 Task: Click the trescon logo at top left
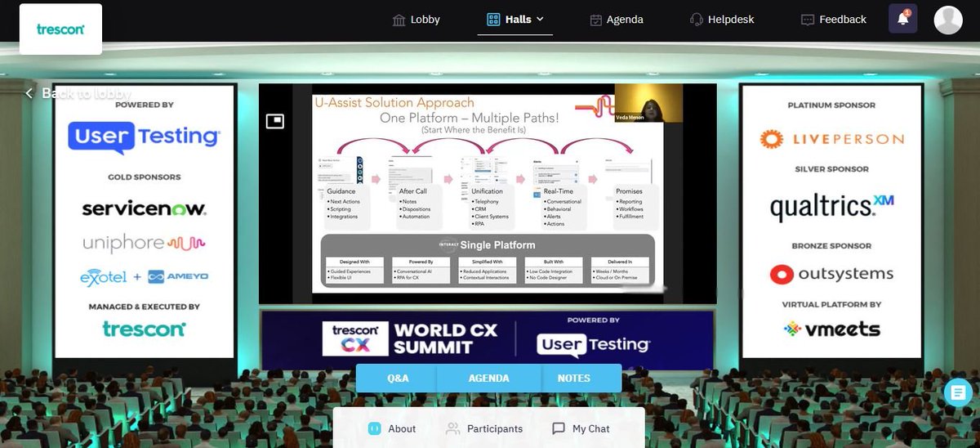tap(60, 29)
